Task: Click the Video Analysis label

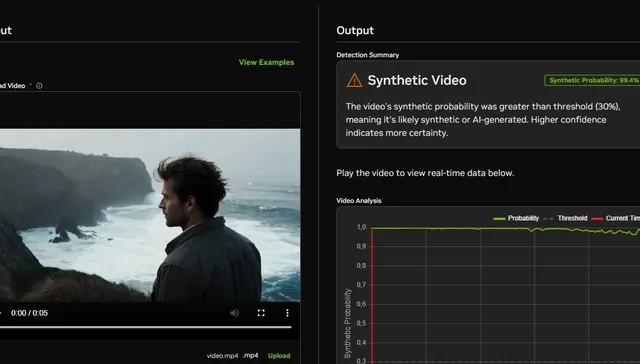Action: tap(359, 201)
